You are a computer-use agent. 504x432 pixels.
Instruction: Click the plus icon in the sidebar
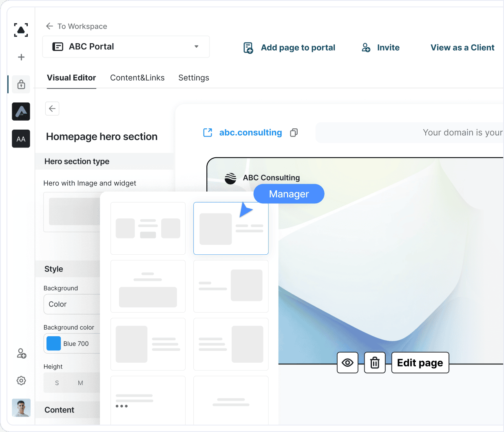click(x=21, y=57)
